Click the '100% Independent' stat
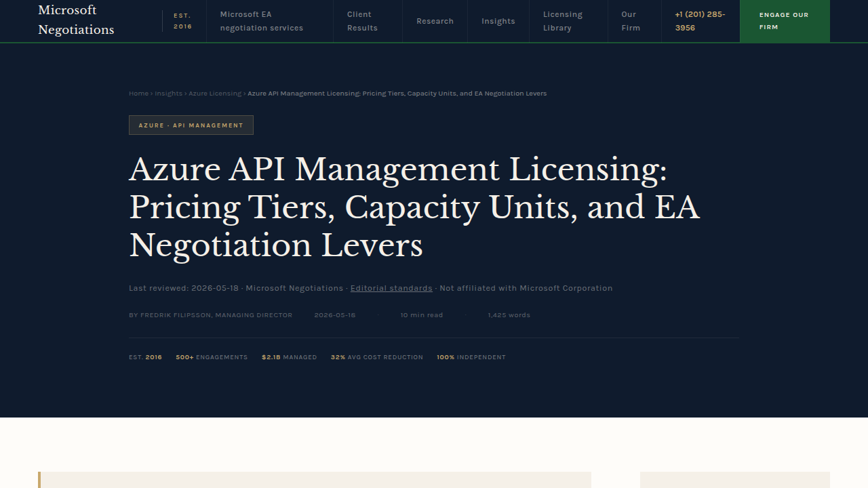 coord(471,357)
